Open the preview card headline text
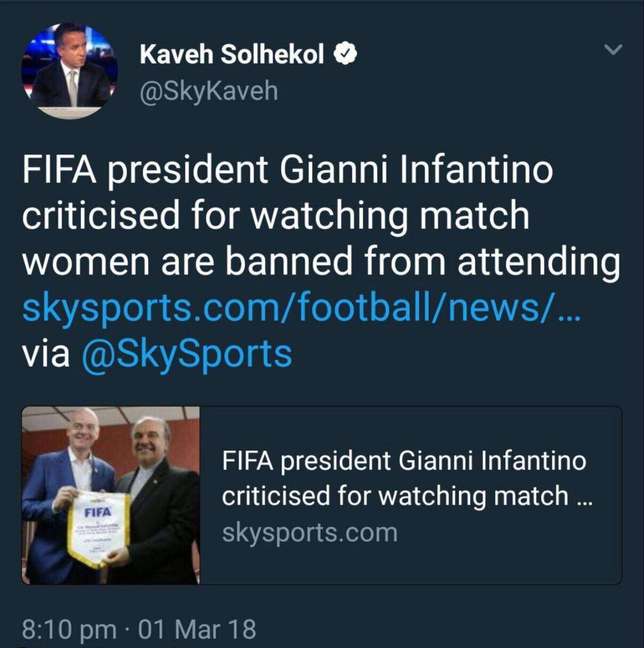Viewport: 644px width, 648px height. coord(404,478)
